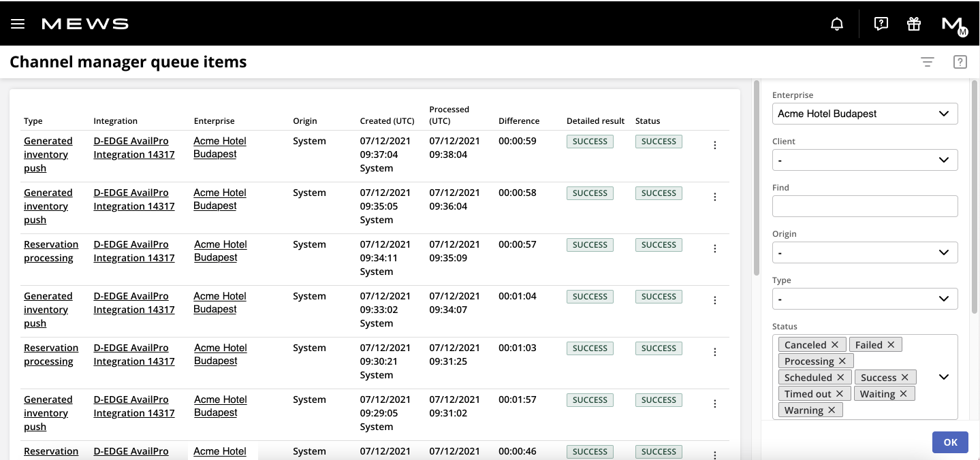The image size is (980, 460).
Task: Click the OK button
Action: (950, 442)
